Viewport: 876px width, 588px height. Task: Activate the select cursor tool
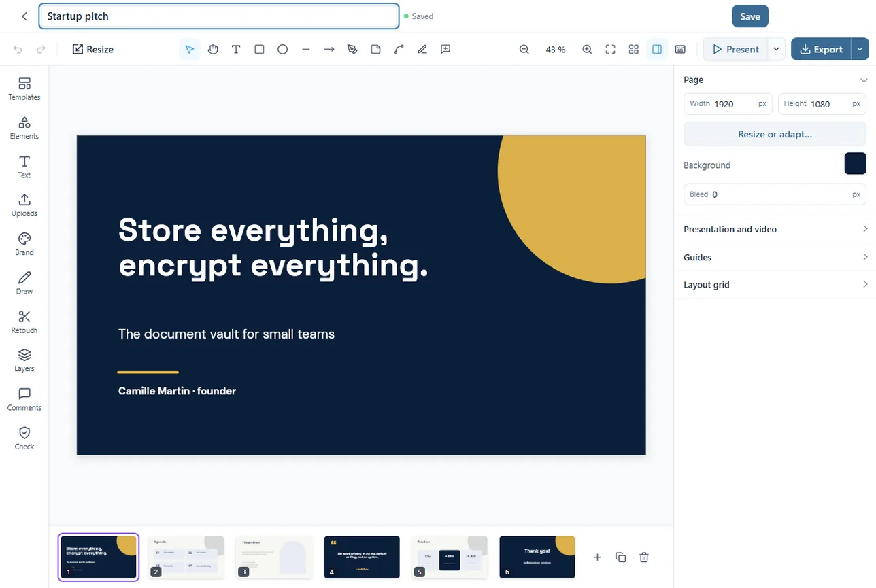pyautogui.click(x=190, y=49)
